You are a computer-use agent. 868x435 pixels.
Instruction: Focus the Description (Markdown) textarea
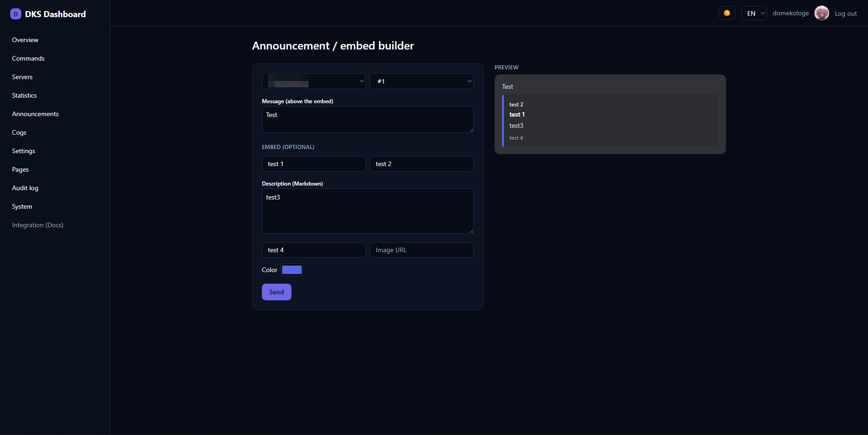click(368, 211)
